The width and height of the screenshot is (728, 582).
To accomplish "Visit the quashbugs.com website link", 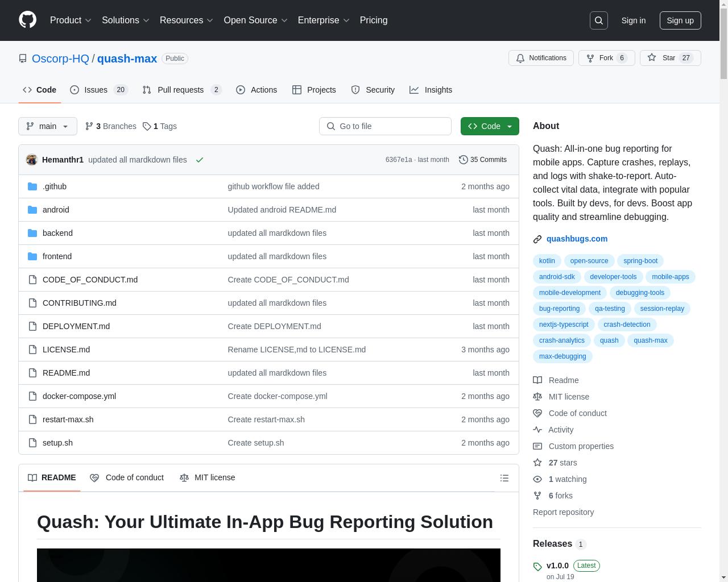I will coord(577,239).
